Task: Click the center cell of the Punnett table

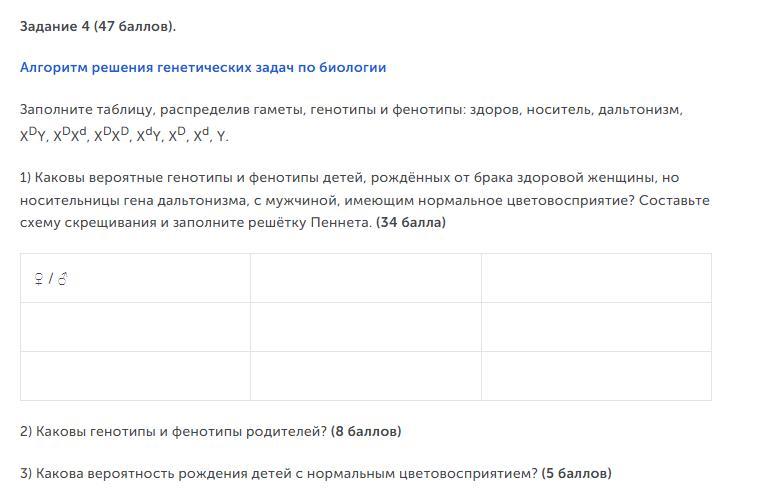Action: pos(366,327)
